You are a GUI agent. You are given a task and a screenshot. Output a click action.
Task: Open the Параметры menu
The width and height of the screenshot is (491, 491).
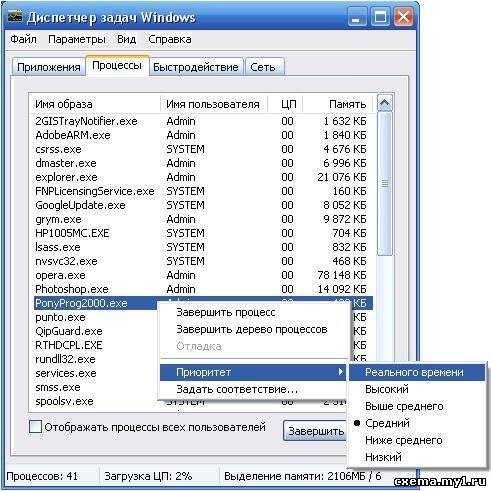pos(77,39)
